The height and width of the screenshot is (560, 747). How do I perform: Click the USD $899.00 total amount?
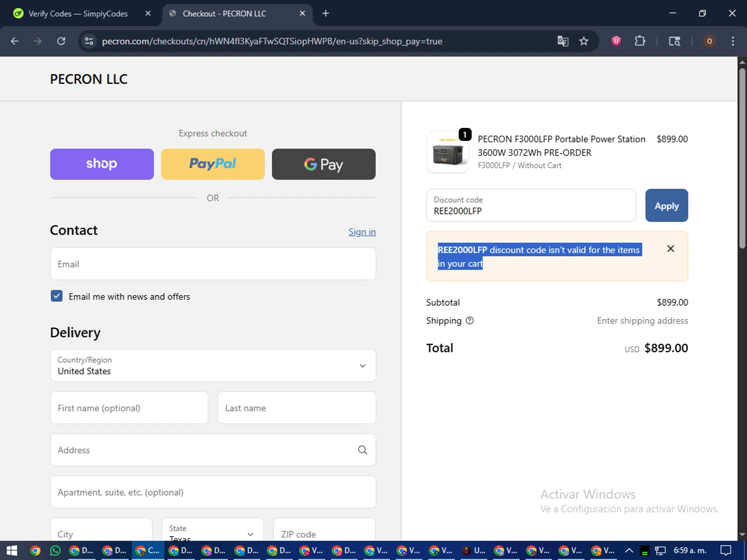tap(656, 348)
